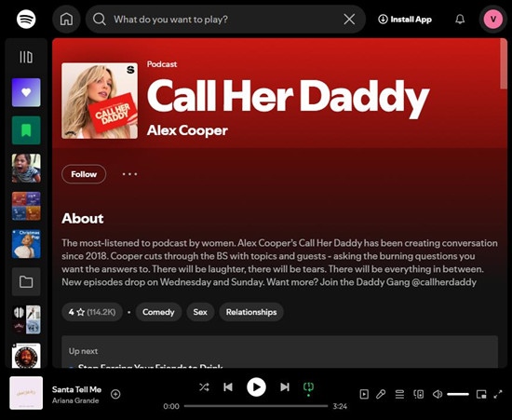Screen dimensions: 512x420
Task: Enter full screen mode icon
Action: pos(498,394)
